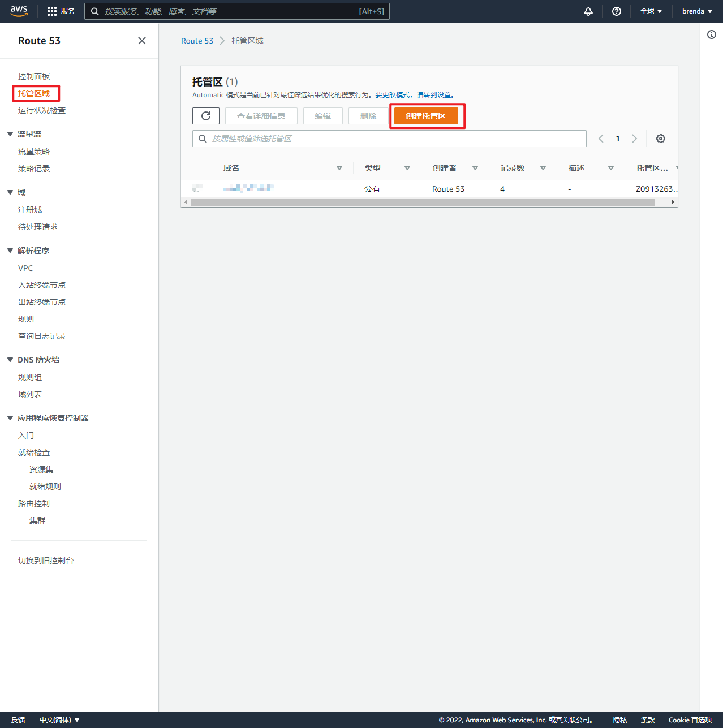Open 入站终端节点 in the sidebar
Viewport: 723px width, 728px height.
click(42, 285)
